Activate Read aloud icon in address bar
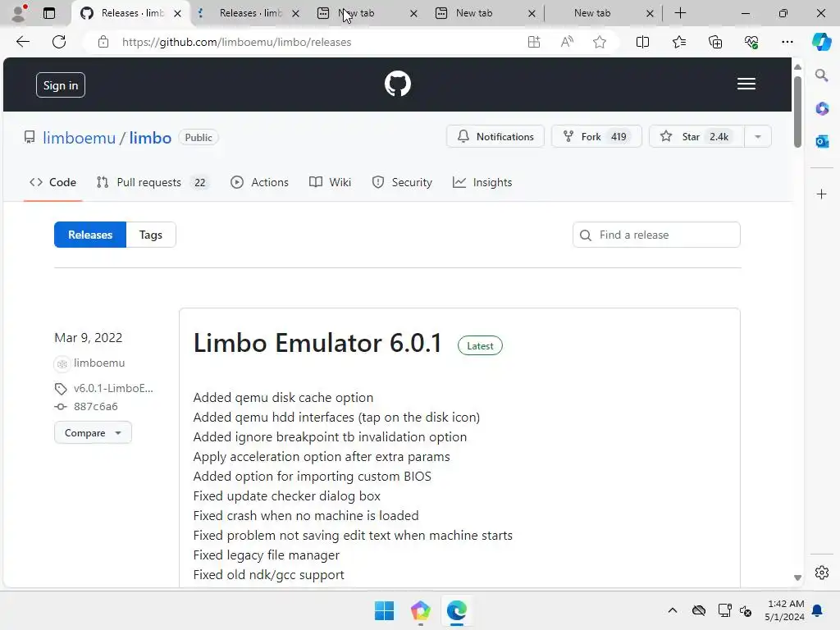This screenshot has height=630, width=840. pos(567,42)
